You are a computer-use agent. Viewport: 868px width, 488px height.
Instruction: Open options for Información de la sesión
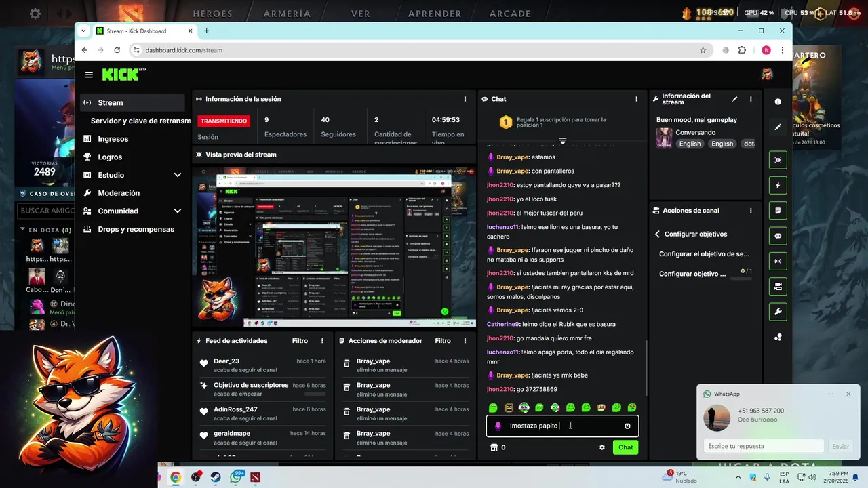pos(465,99)
